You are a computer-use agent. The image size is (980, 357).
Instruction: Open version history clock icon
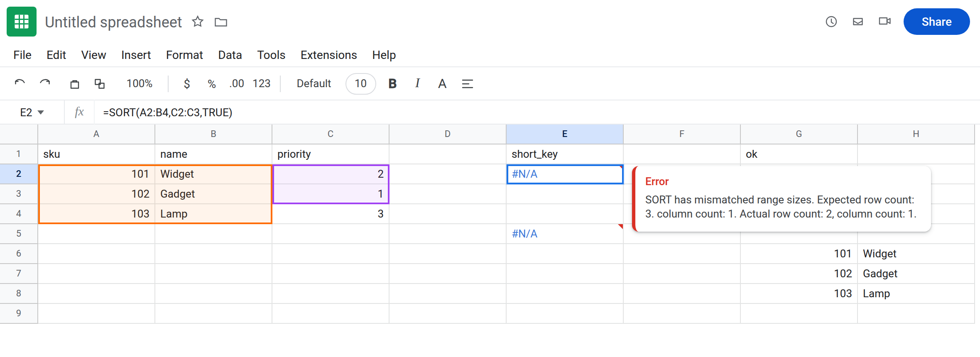coord(831,22)
